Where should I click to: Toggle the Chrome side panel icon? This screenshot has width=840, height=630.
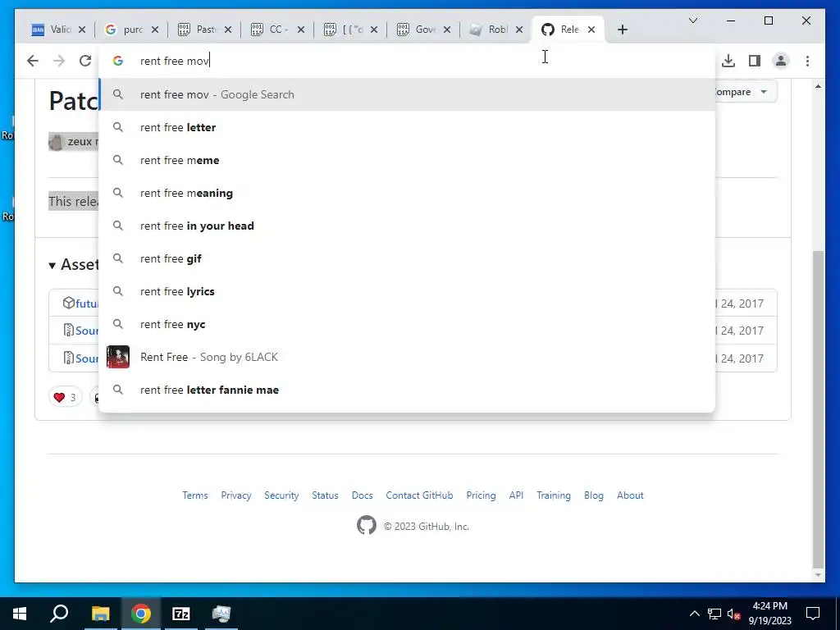(x=755, y=61)
